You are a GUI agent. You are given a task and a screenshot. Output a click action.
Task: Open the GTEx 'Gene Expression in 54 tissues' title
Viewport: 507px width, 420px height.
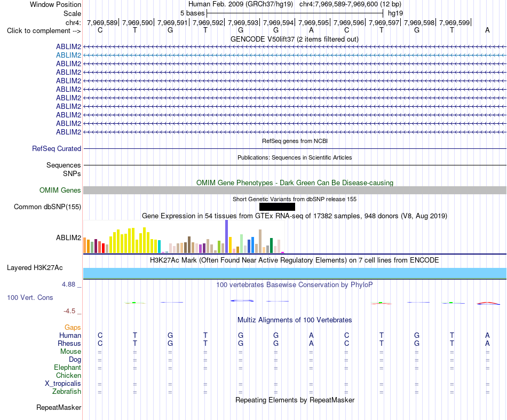pos(294,216)
